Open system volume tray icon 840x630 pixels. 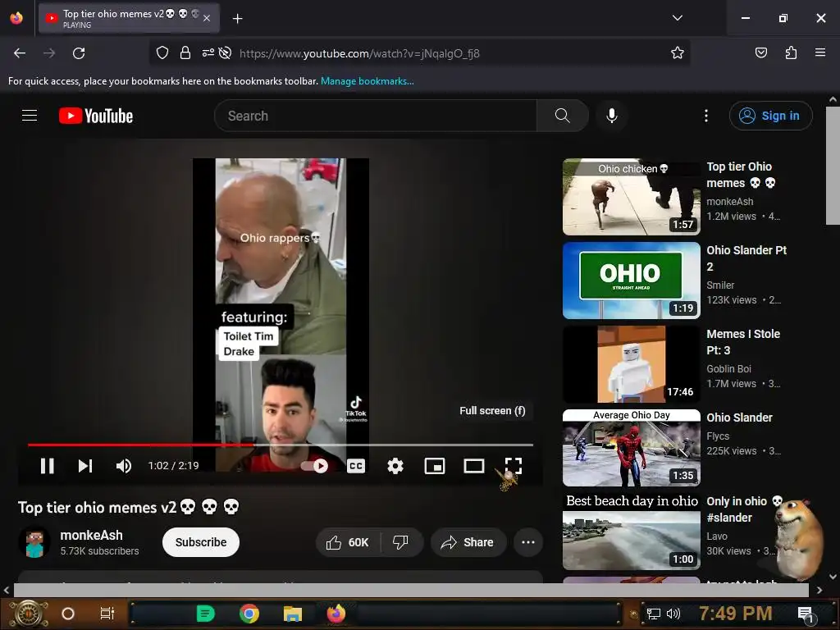(x=673, y=614)
